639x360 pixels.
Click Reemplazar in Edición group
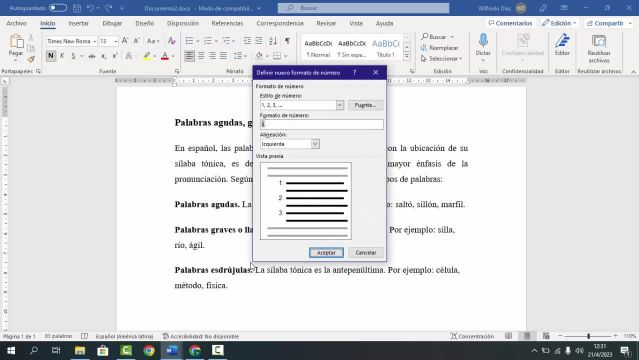[440, 48]
